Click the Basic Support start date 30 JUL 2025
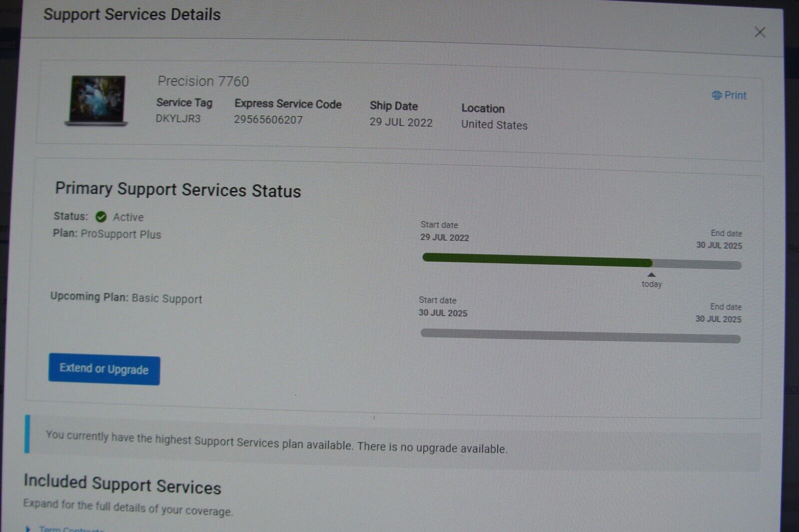The image size is (799, 532). [443, 313]
